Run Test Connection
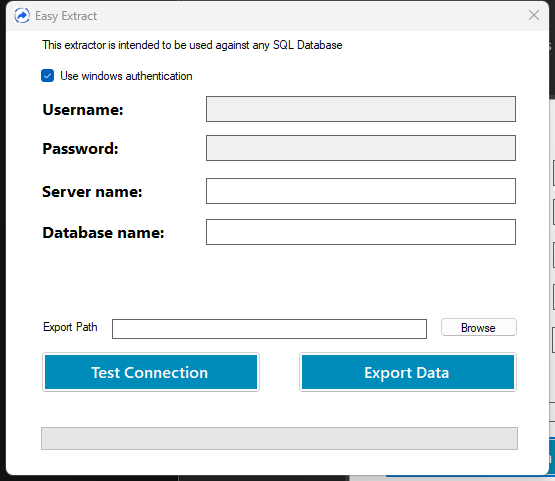This screenshot has height=481, width=555. click(151, 372)
